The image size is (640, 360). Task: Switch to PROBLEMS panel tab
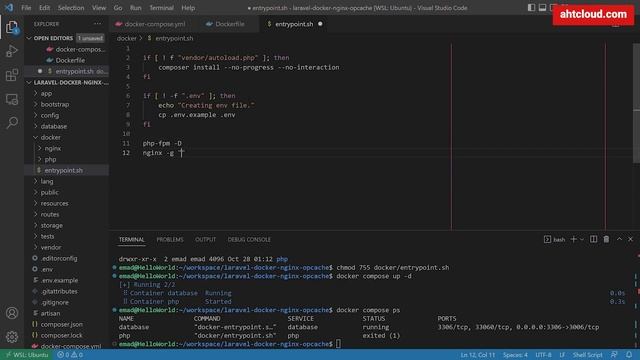click(x=170, y=240)
